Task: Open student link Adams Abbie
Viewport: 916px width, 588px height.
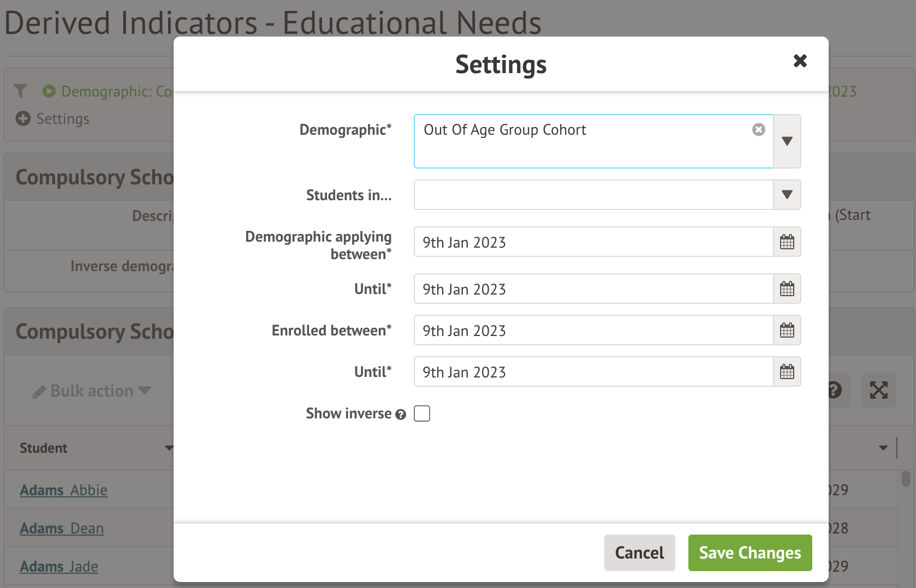Action: click(63, 490)
